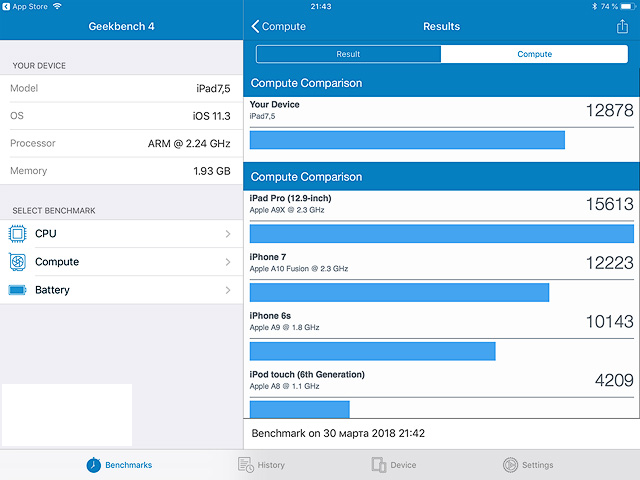Tap the Apple A9 @ 1.8 GHz text
The width and height of the screenshot is (640, 480).
pos(284,328)
